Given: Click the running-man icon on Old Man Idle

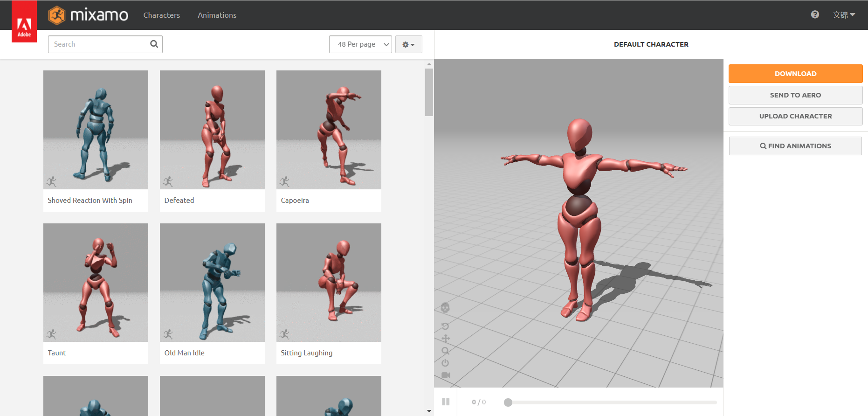Looking at the screenshot, I should tap(168, 334).
